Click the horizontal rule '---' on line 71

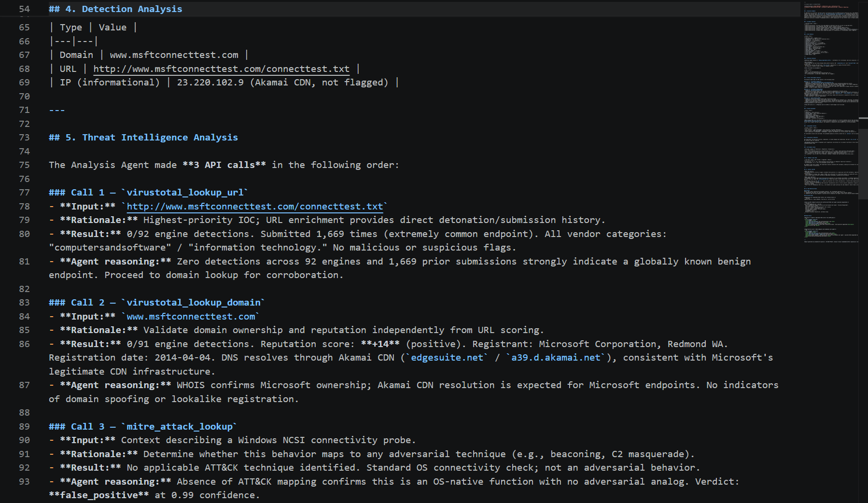click(x=57, y=110)
